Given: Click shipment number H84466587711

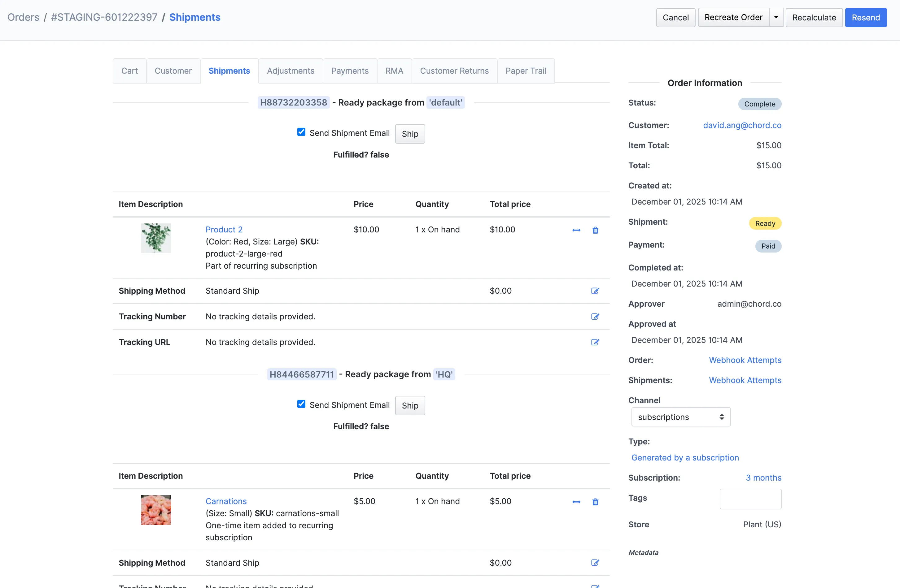Looking at the screenshot, I should (302, 374).
